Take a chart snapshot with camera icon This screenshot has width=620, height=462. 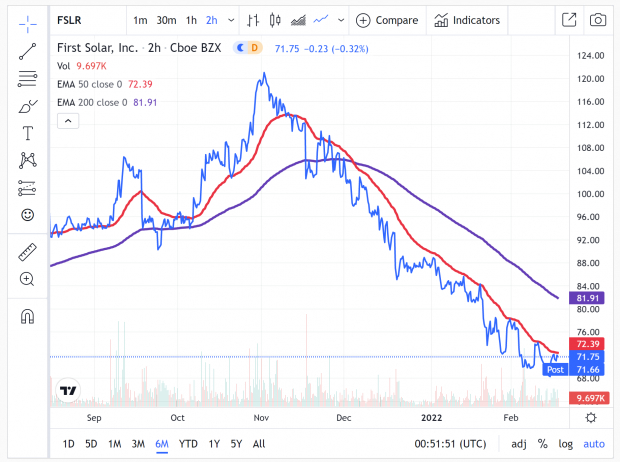pyautogui.click(x=597, y=20)
